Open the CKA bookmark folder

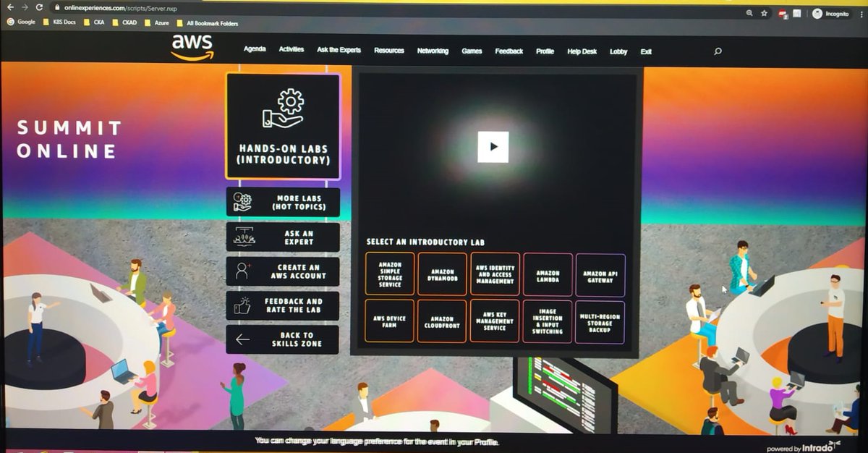94,22
